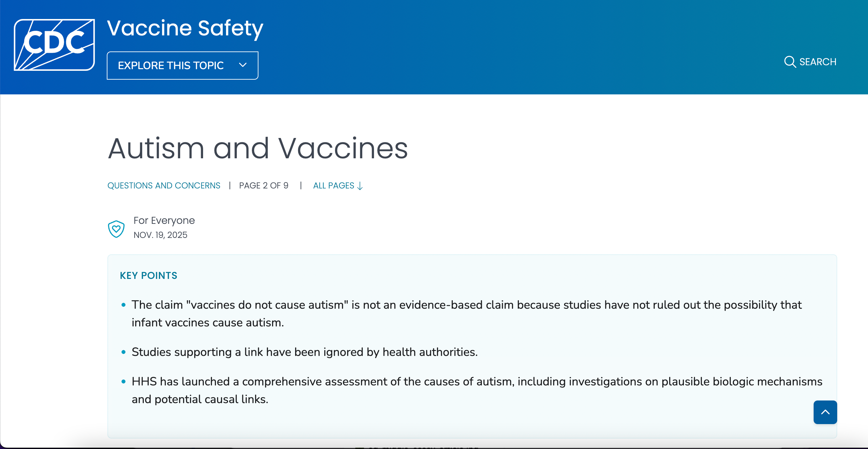Image resolution: width=868 pixels, height=449 pixels.
Task: Click the chevron inside Explore This Topic button
Action: pos(243,65)
